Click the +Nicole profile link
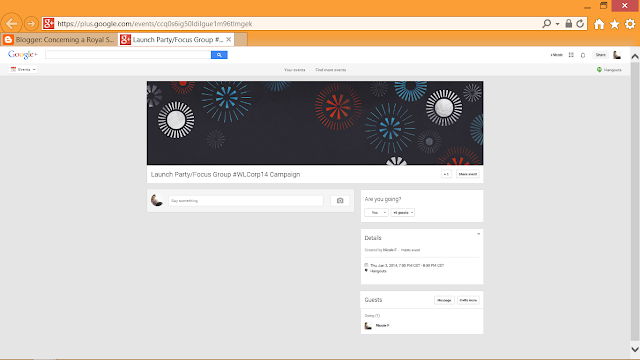 tap(556, 55)
